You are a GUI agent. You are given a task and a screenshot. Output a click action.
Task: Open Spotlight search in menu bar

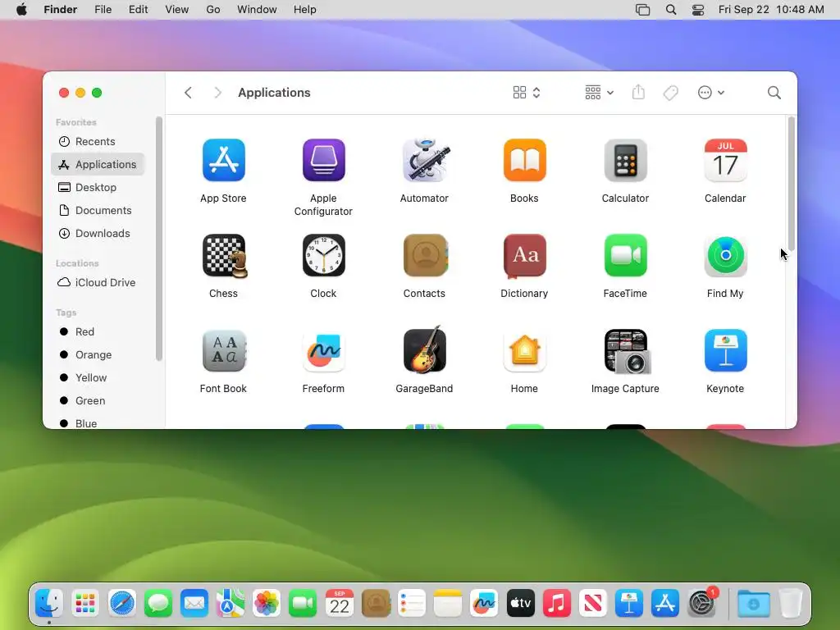[x=671, y=10]
